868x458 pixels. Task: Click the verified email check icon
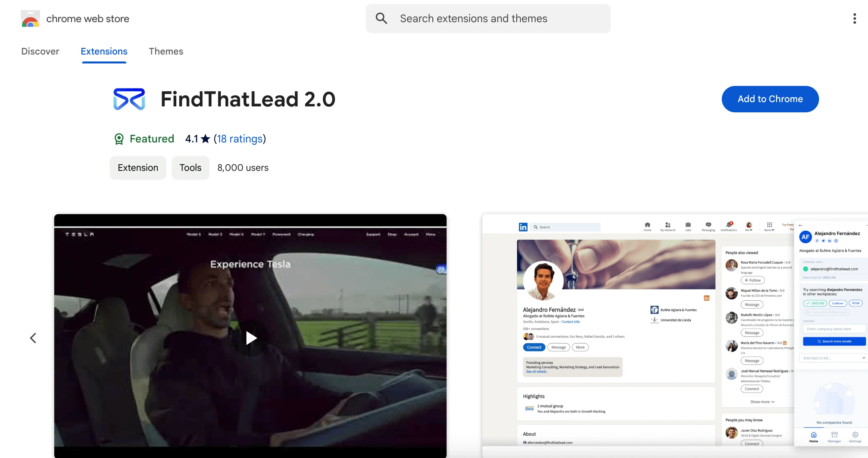coord(806,269)
